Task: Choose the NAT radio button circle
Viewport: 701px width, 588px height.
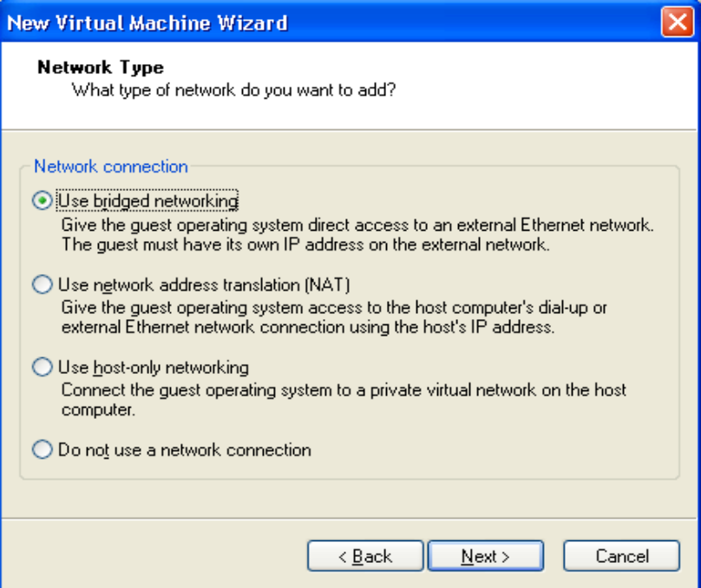Action: click(x=41, y=284)
